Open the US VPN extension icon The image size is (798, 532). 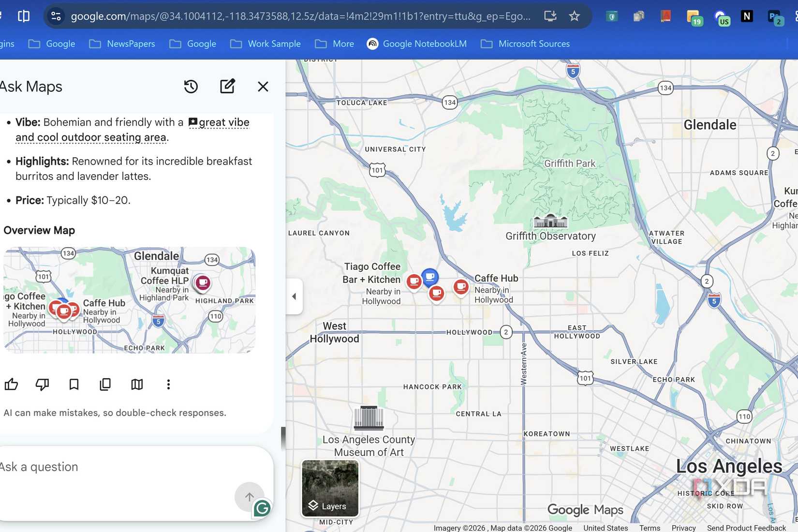coord(722,18)
